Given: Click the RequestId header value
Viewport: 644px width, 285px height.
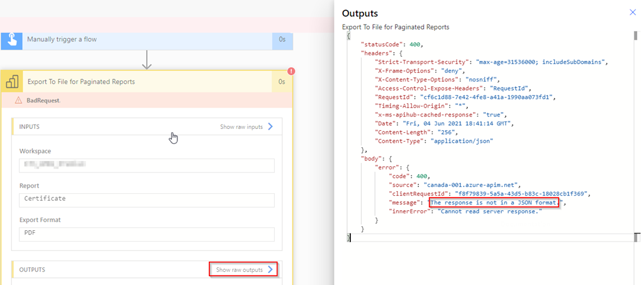Looking at the screenshot, I should pyautogui.click(x=487, y=98).
